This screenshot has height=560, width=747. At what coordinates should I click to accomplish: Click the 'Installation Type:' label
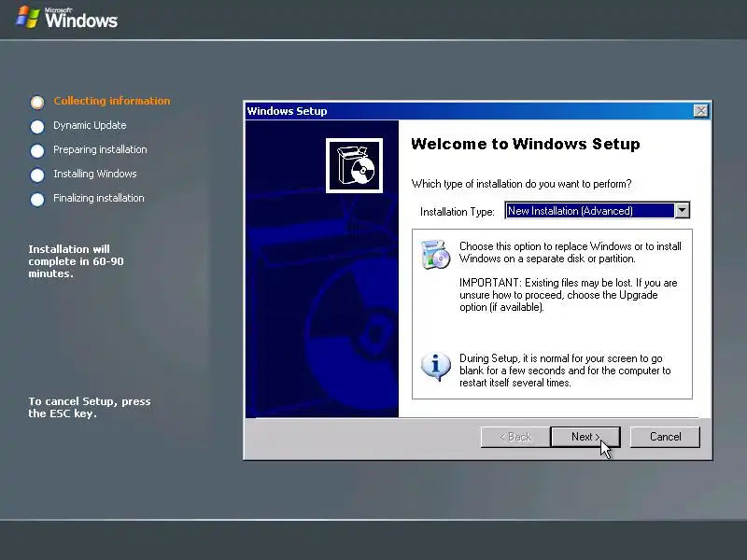[x=458, y=212]
